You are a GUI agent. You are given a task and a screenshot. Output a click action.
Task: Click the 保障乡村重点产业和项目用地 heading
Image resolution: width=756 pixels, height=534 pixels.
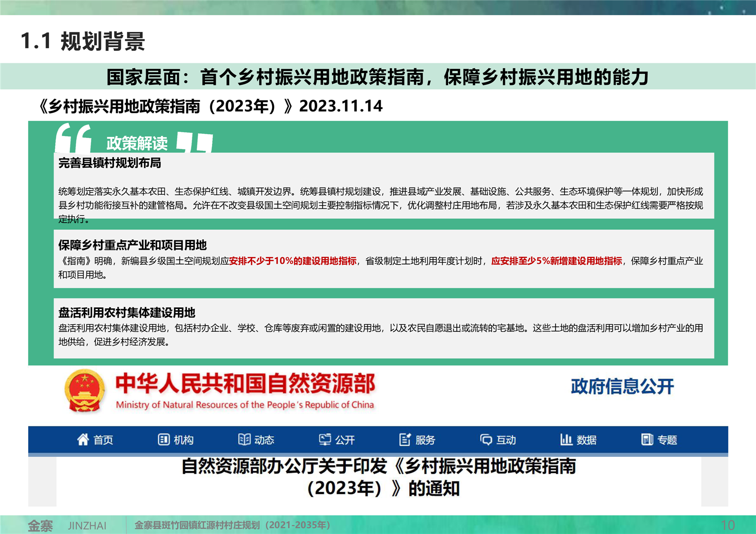pos(132,245)
